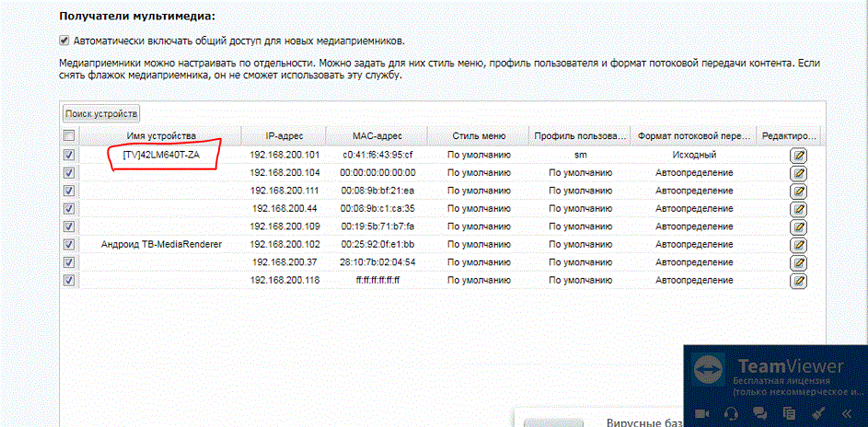Uncheck the [TV]42LM640T-ZA device checkbox

click(69, 155)
